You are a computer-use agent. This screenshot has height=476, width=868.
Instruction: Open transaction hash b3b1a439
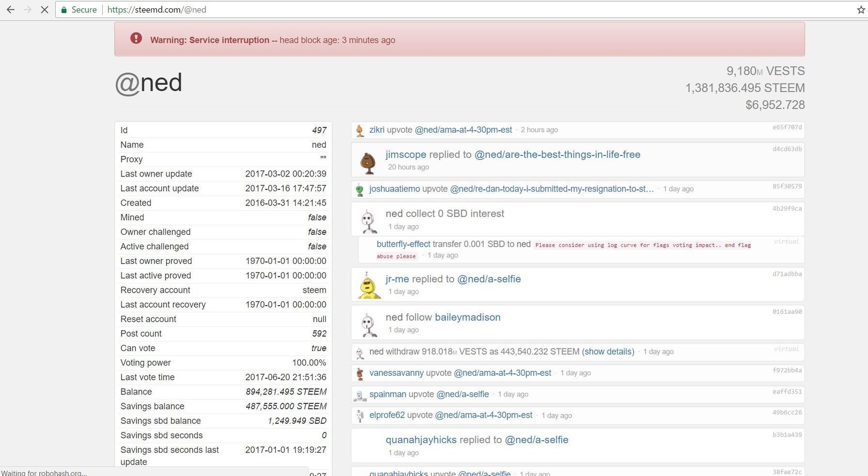787,435
